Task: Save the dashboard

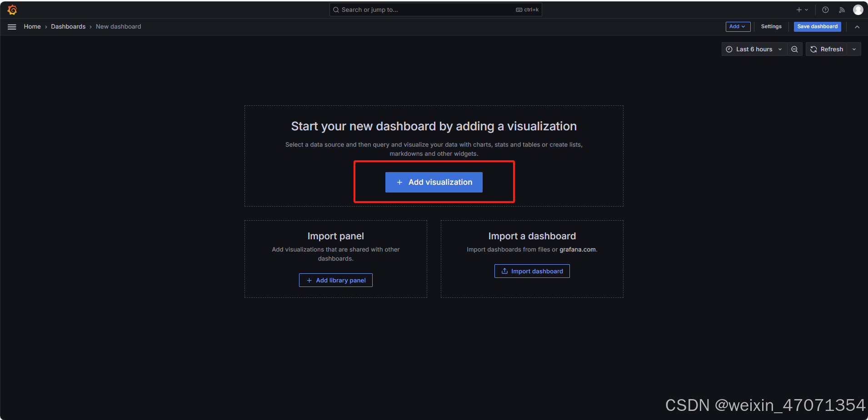Action: pyautogui.click(x=817, y=26)
